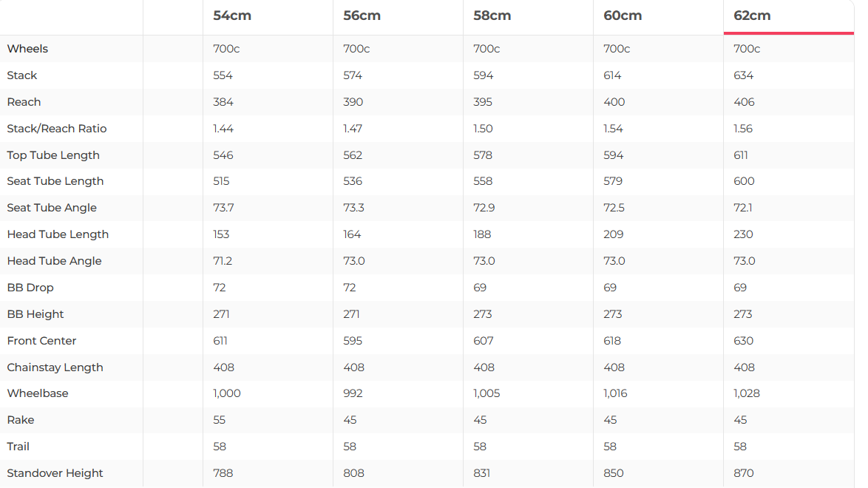Screen dimensions: 868x488
Task: Click the Head Tube Length label
Action: point(58,234)
